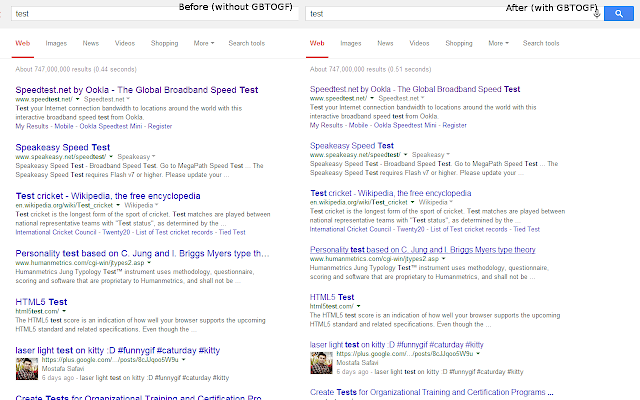The height and width of the screenshot is (400, 640).
Task: Open the News tab in the Before pane
Action: (91, 43)
